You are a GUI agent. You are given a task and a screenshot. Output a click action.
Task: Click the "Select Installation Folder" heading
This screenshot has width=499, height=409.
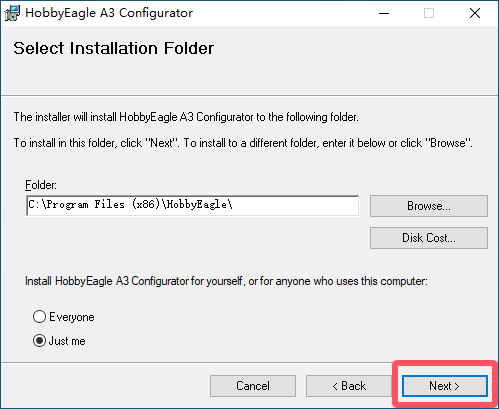click(113, 48)
